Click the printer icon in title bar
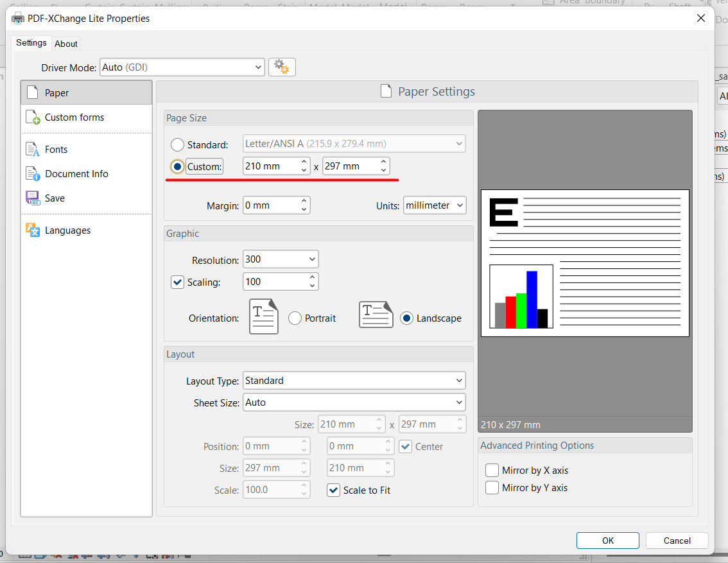Image resolution: width=728 pixels, height=563 pixels. click(17, 19)
